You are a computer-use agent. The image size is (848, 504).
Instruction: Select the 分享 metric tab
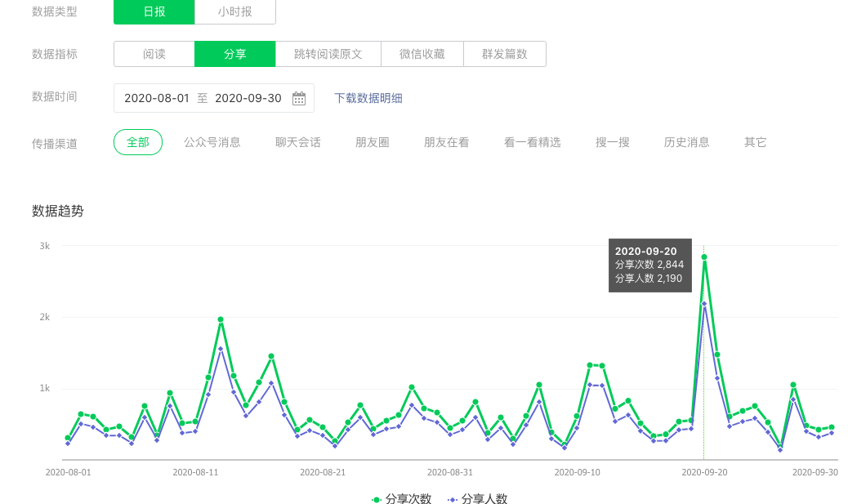(x=235, y=54)
